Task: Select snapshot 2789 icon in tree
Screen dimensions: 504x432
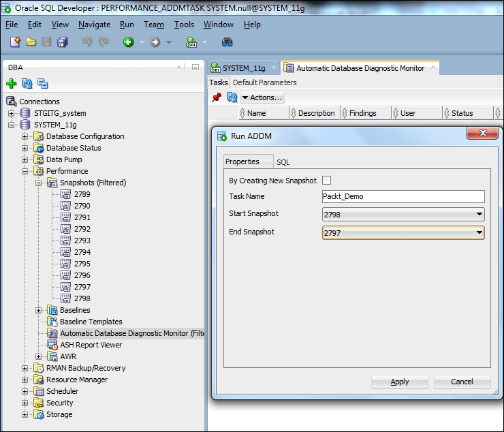Action: (65, 194)
